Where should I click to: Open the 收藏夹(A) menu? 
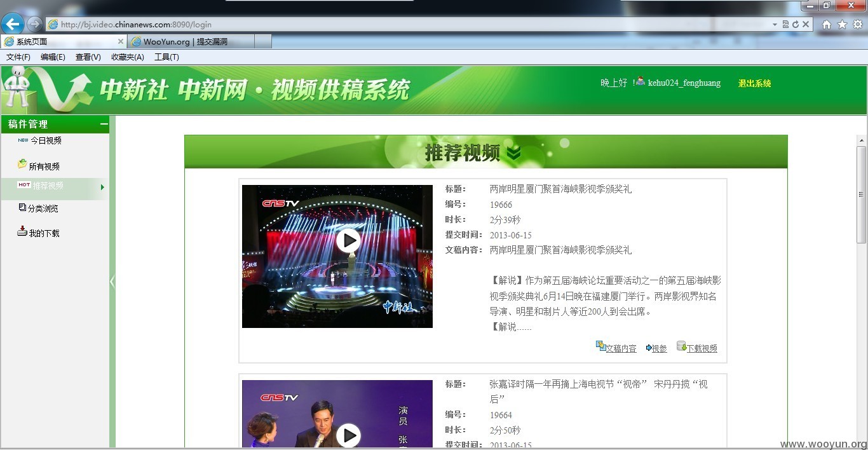(128, 57)
